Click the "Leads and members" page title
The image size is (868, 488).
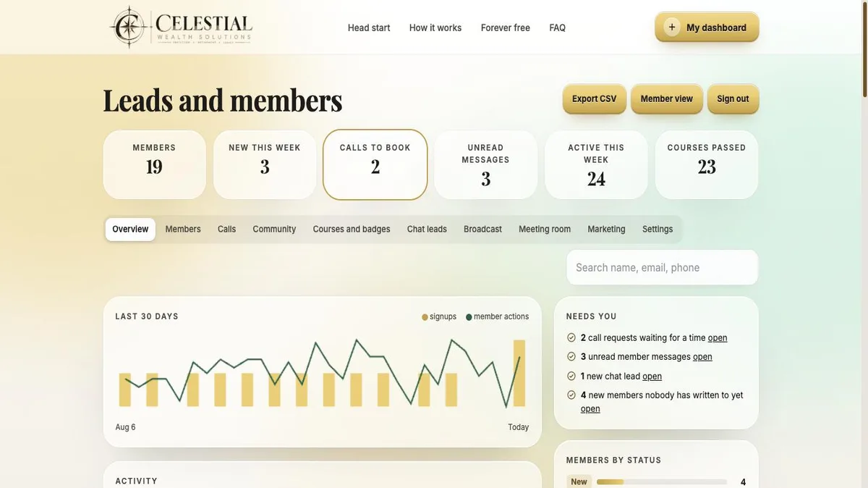pos(223,100)
